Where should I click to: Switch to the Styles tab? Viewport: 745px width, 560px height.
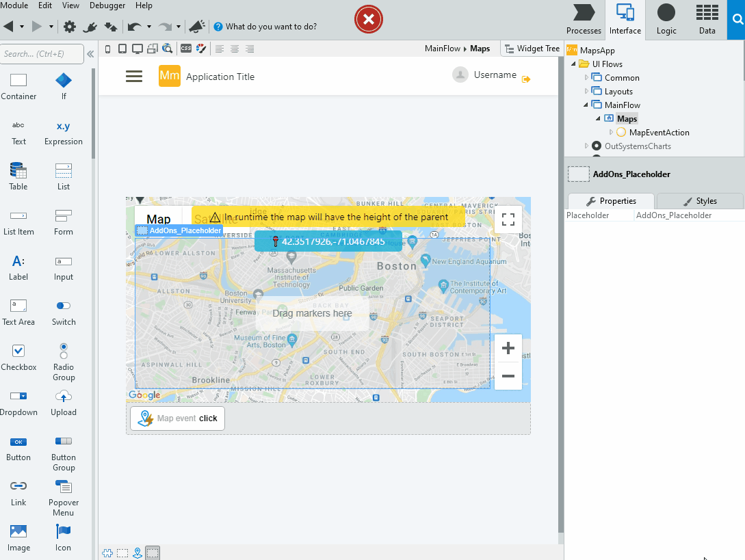700,201
